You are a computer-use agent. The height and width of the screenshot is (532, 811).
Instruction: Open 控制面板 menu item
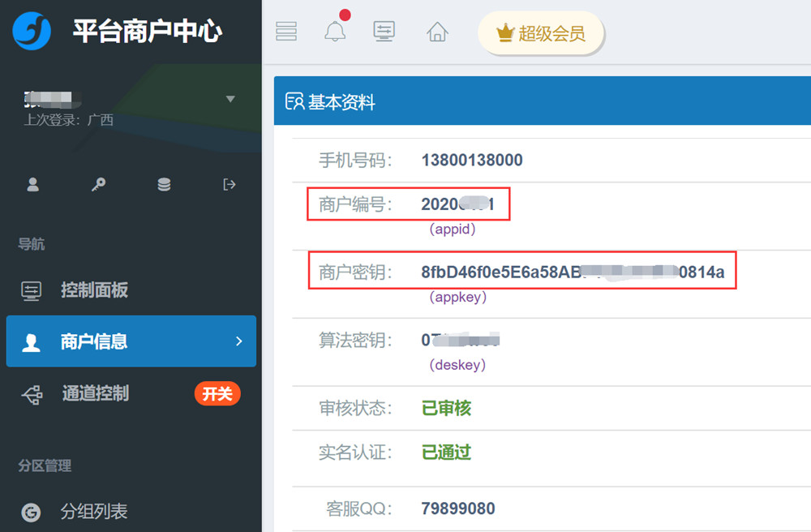tap(94, 290)
